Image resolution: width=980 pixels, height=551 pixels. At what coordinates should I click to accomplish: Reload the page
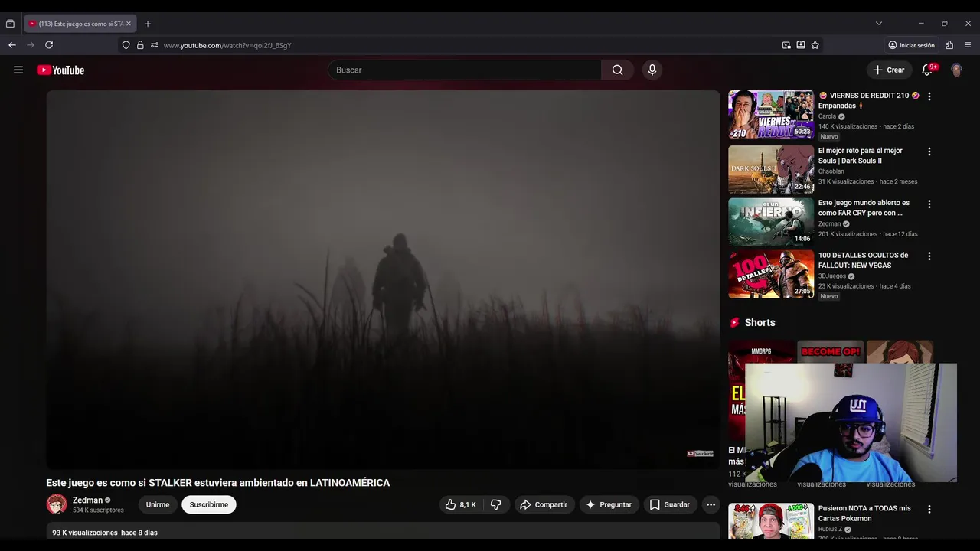pyautogui.click(x=49, y=45)
